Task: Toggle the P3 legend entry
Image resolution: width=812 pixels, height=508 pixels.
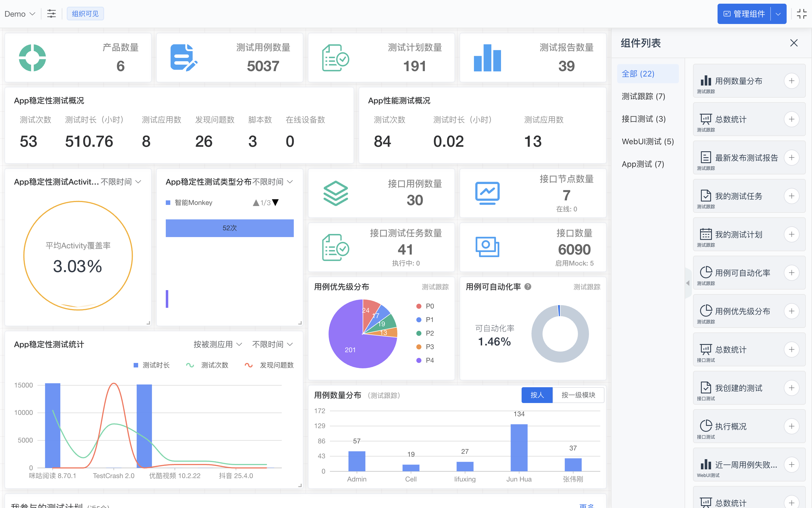Action: pos(425,347)
